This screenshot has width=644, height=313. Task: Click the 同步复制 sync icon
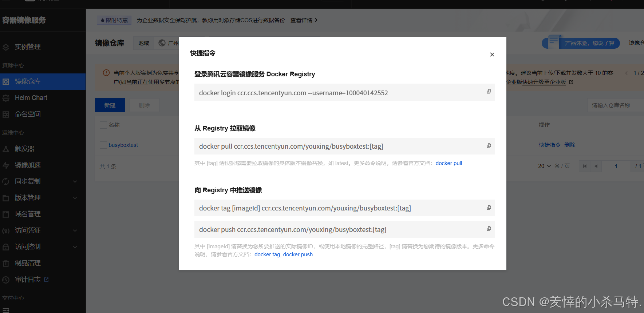[6, 182]
